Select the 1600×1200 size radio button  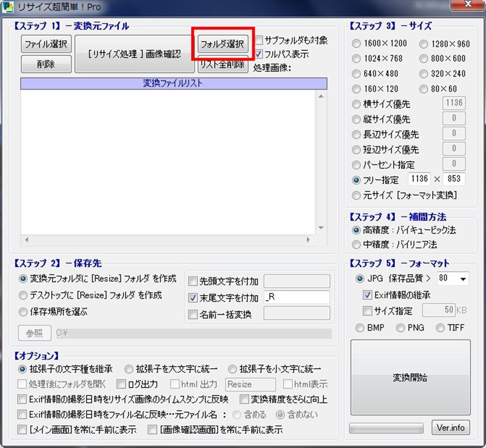[x=356, y=44]
